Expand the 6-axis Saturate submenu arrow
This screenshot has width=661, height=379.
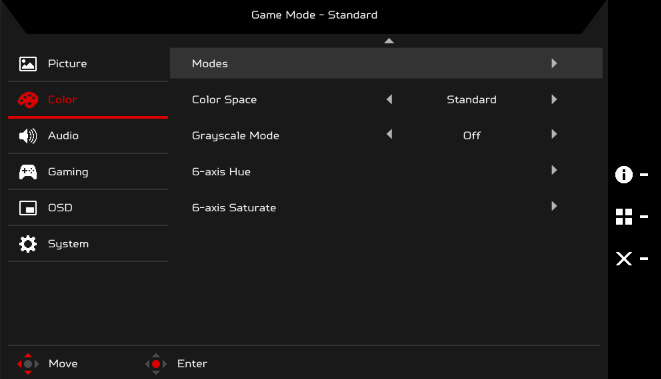click(x=554, y=206)
